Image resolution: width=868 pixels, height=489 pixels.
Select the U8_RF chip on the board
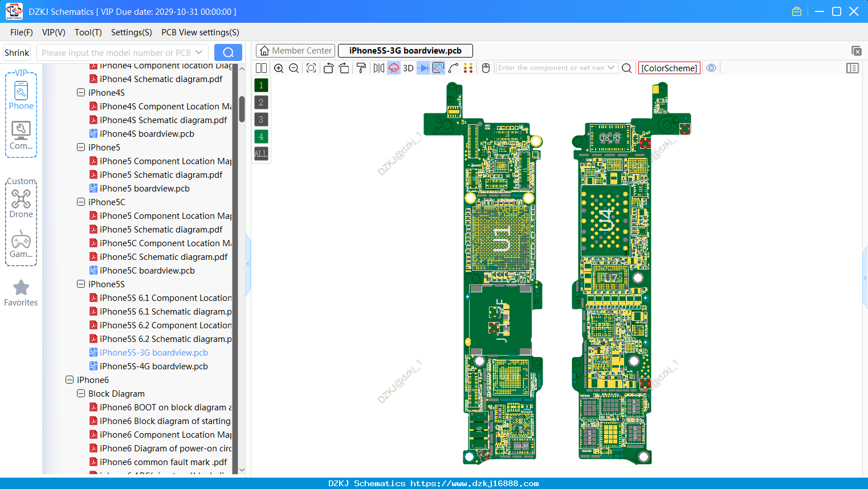(610, 137)
